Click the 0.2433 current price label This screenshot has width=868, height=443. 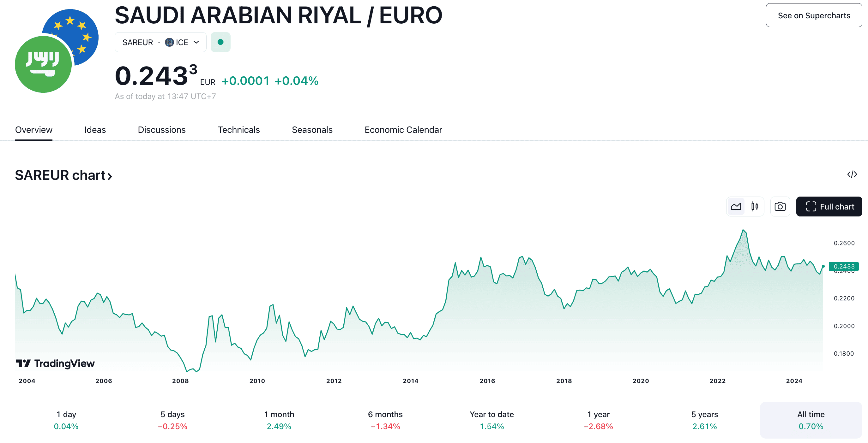click(844, 266)
